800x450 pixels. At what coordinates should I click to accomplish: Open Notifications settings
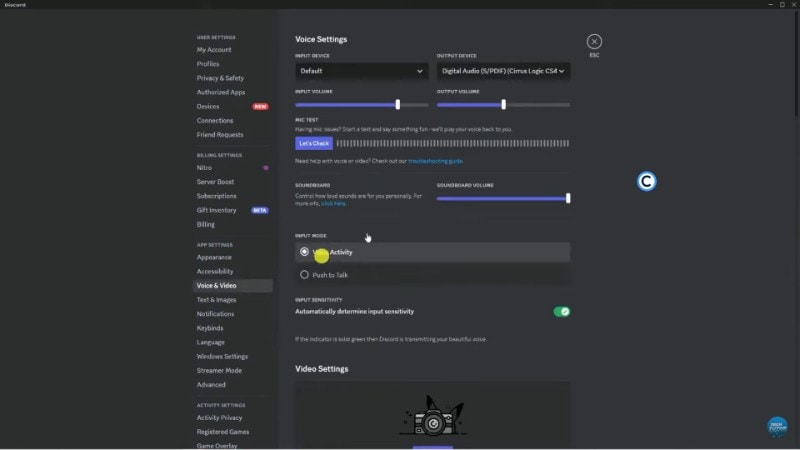(x=215, y=314)
